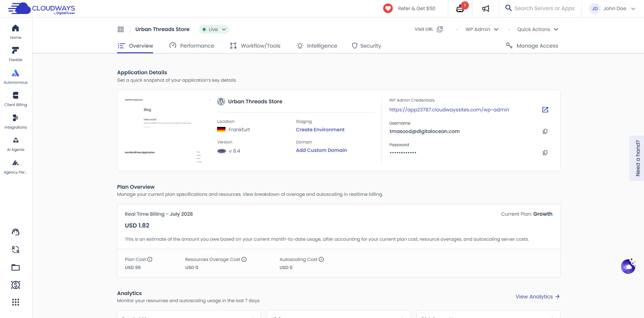Switch to the Performance tab
This screenshot has height=318, width=644.
(x=192, y=46)
